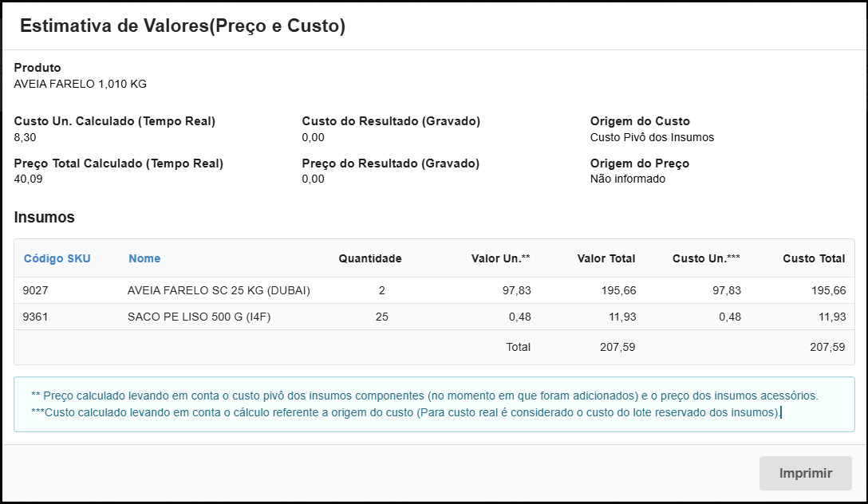This screenshot has height=504, width=868.
Task: Click the Custo Total column header
Action: point(813,258)
